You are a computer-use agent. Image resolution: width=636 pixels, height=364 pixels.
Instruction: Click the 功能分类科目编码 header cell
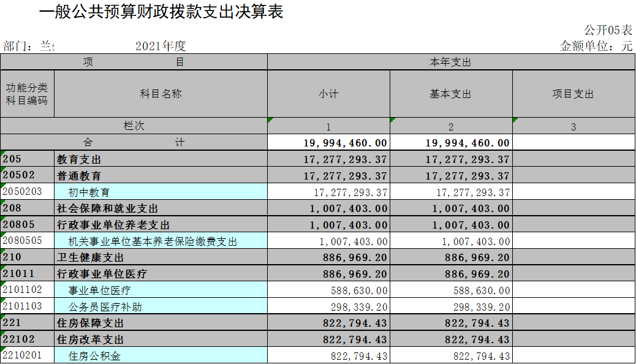[27, 94]
